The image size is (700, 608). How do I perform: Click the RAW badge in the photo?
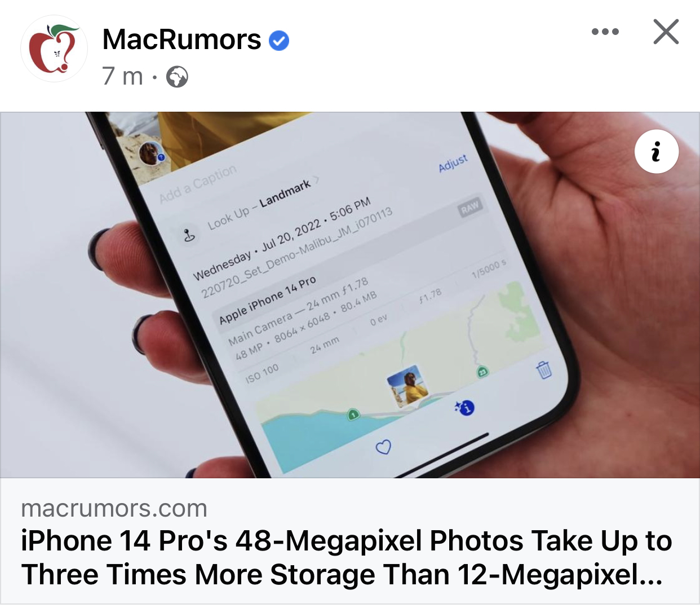(469, 208)
